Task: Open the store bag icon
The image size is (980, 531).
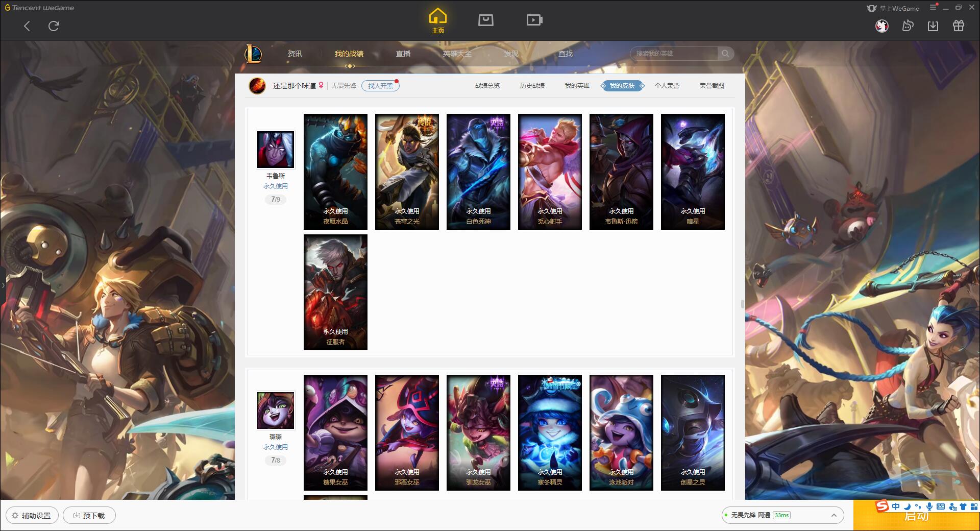Action: click(x=485, y=20)
